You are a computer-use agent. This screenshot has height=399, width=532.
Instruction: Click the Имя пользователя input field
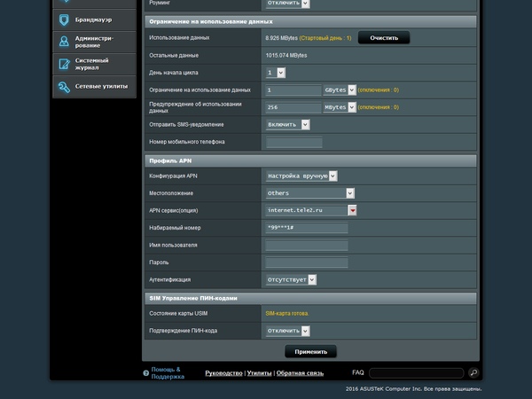307,245
